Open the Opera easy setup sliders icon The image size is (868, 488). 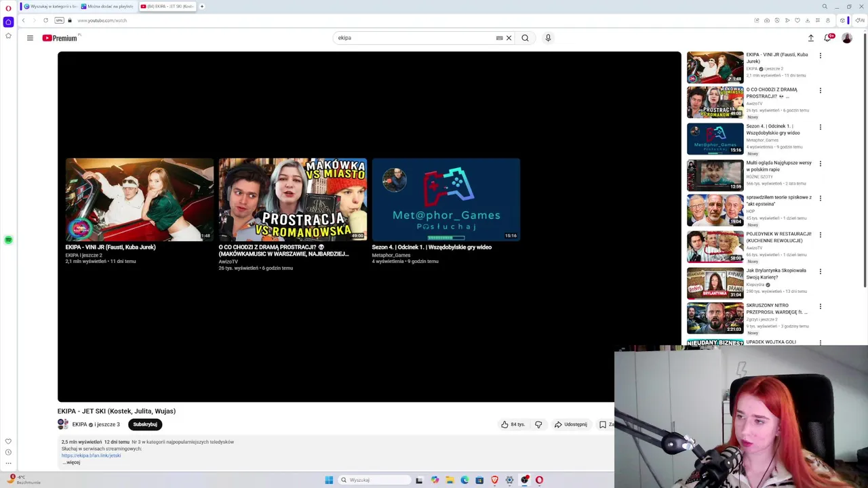[818, 20]
